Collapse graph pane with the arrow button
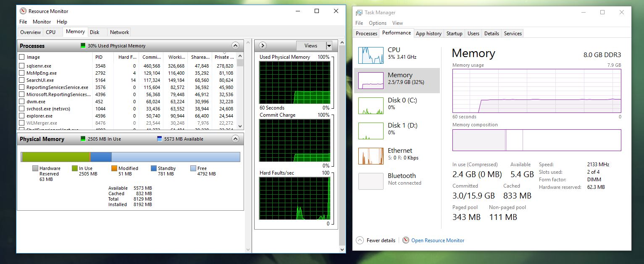 coord(263,46)
